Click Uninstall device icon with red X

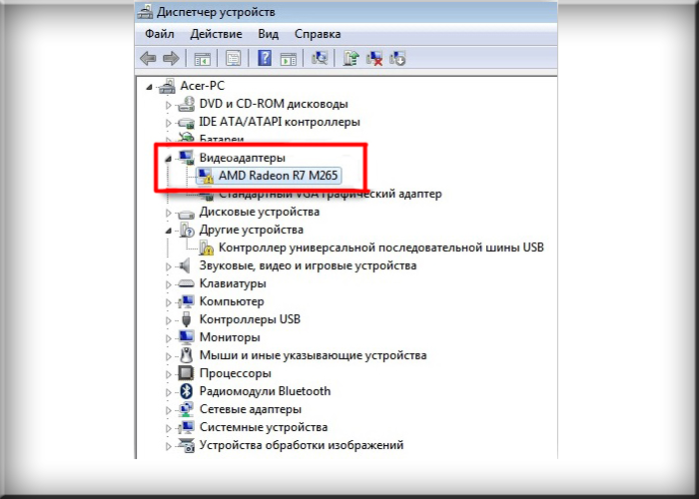(x=374, y=58)
